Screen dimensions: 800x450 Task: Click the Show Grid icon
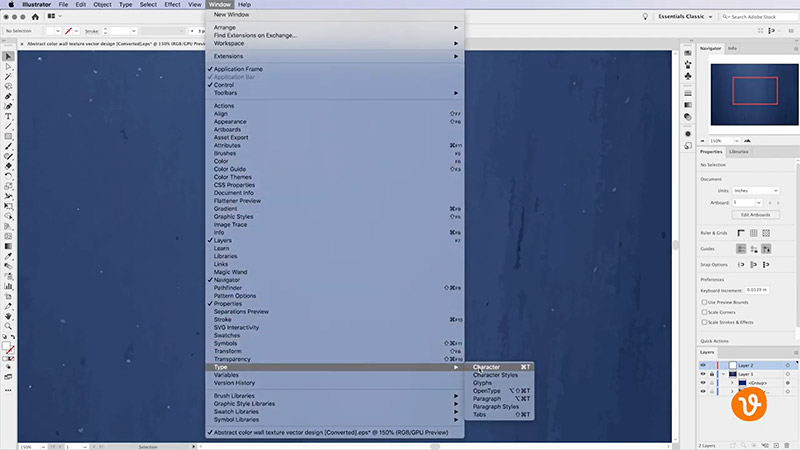coord(754,233)
